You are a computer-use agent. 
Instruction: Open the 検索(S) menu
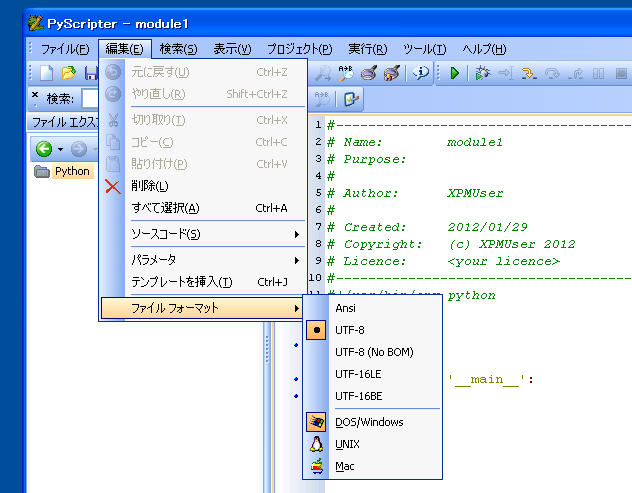pos(178,49)
